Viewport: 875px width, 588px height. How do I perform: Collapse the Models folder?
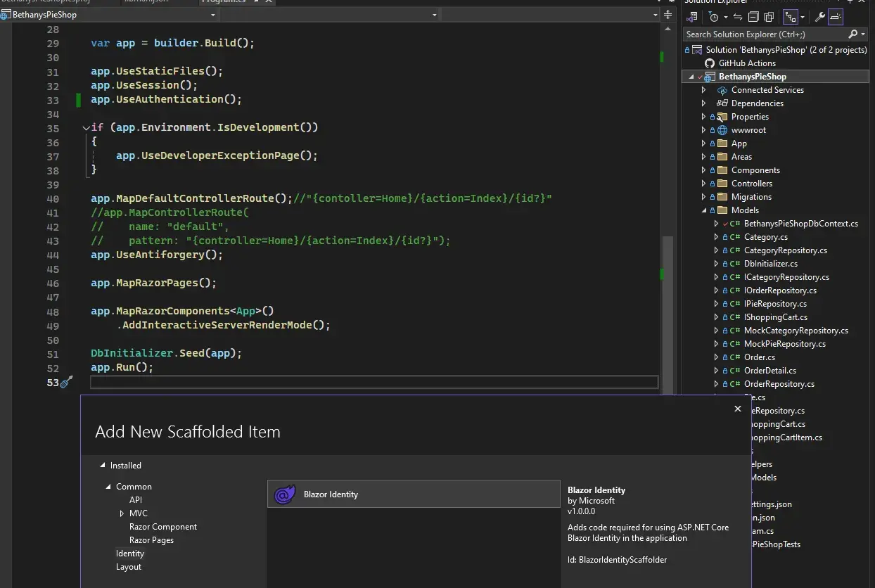coord(703,210)
